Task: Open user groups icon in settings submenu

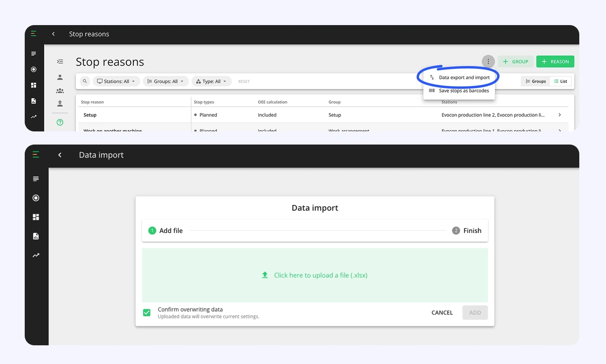Action: [60, 91]
